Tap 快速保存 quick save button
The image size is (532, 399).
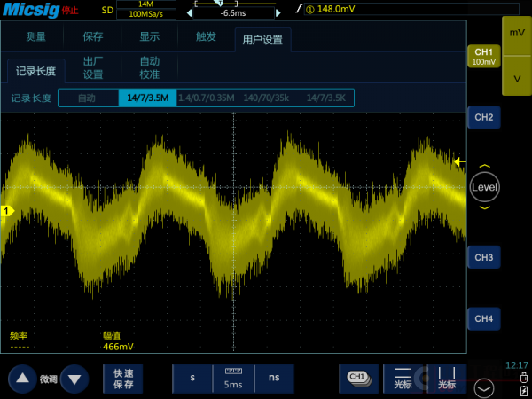coord(123,379)
